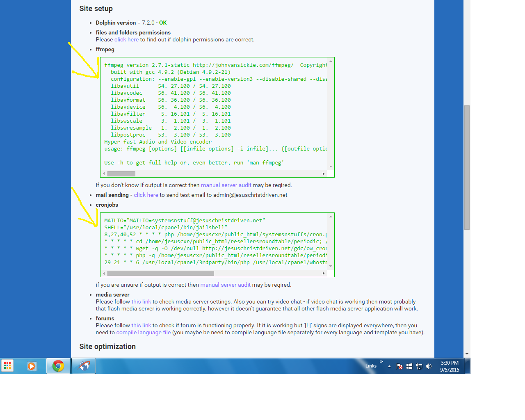This screenshot has width=525, height=420.
Task: Click the cronjobs box scroll-down arrow
Action: point(331,266)
